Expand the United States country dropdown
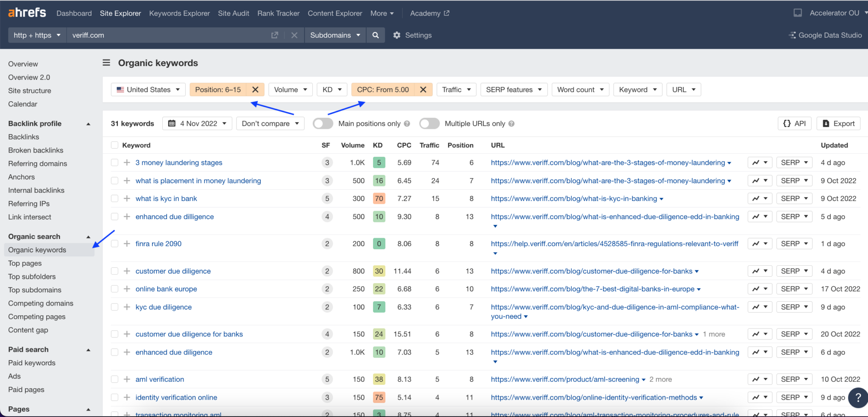The height and width of the screenshot is (417, 868). (148, 89)
